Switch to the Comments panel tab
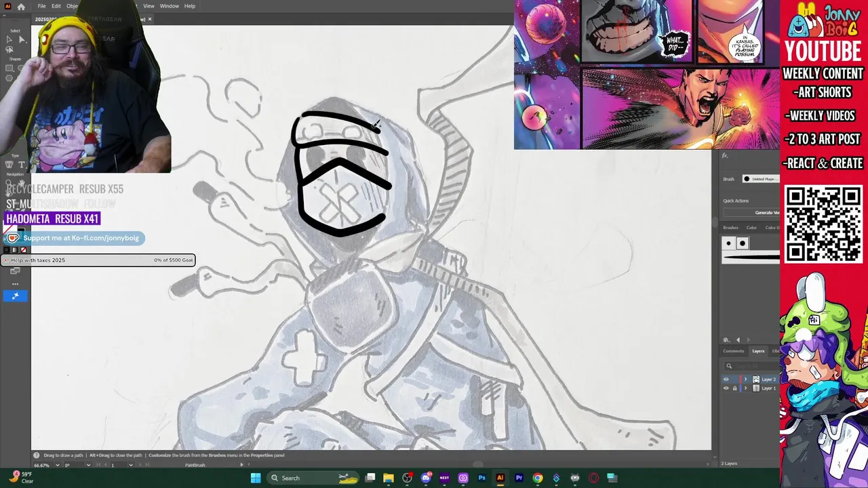 coord(733,351)
